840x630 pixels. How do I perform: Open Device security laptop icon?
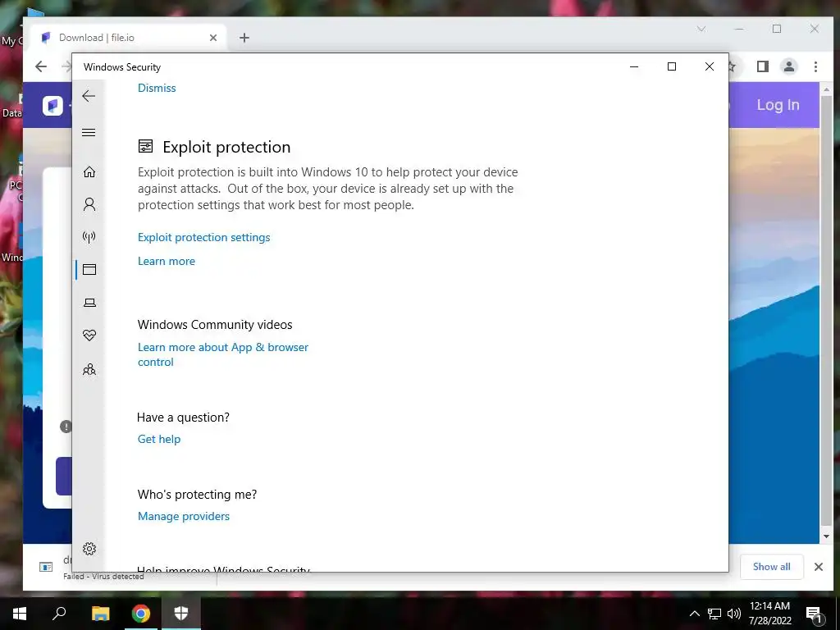point(89,303)
